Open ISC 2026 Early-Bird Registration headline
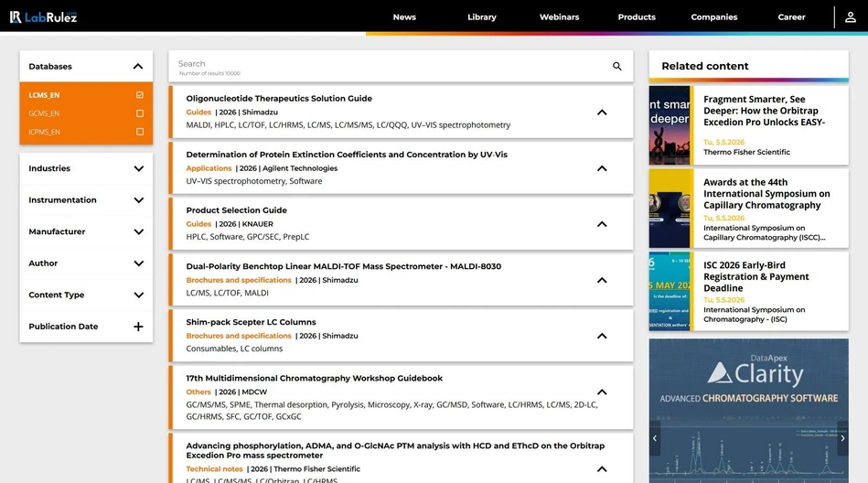Viewport: 868px width, 483px height. pyautogui.click(x=756, y=276)
